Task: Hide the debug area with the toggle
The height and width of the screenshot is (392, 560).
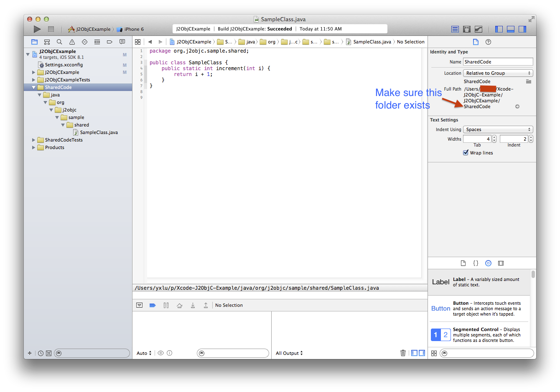Action: 139,305
